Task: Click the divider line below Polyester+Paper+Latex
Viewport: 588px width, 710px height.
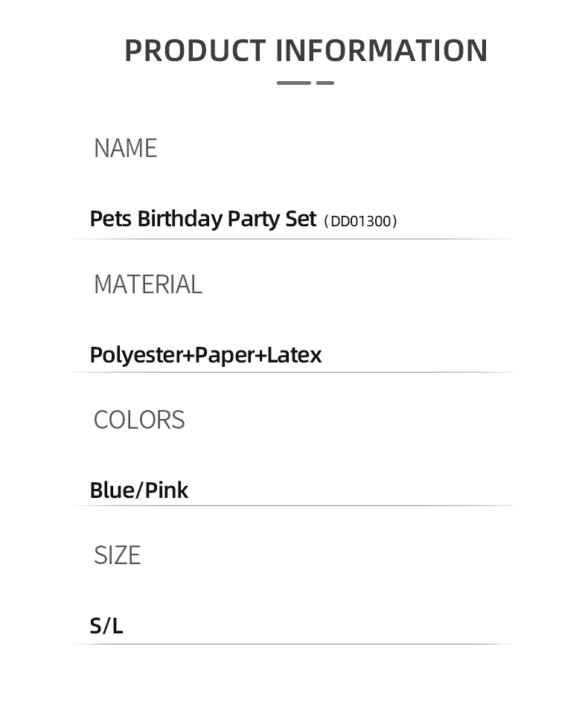Action: [293, 372]
